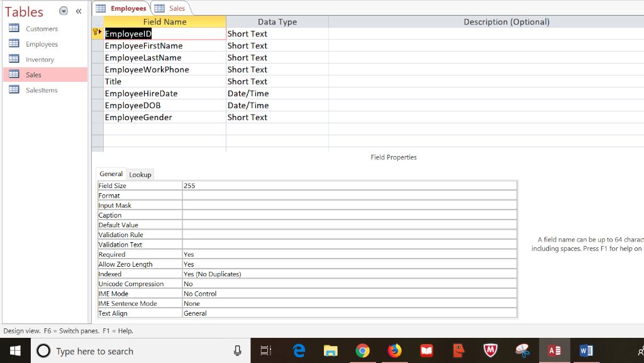Click the table icon beside SalesItems

pos(14,89)
